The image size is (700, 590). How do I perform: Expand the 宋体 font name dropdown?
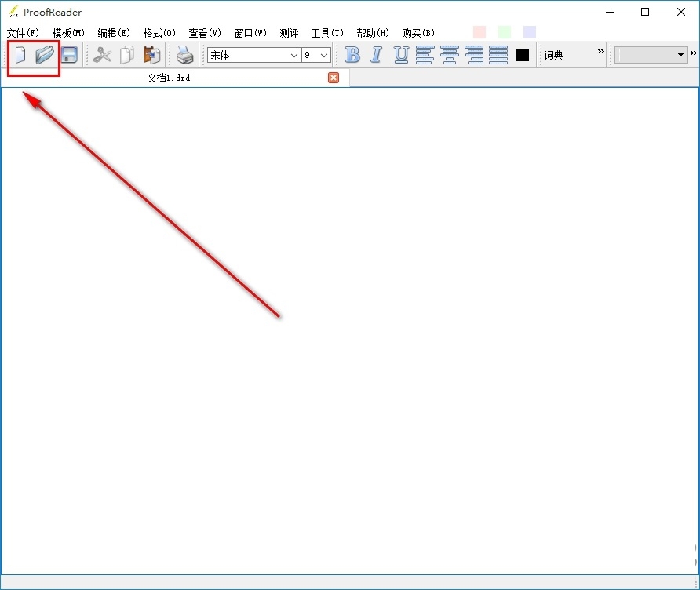(x=293, y=56)
